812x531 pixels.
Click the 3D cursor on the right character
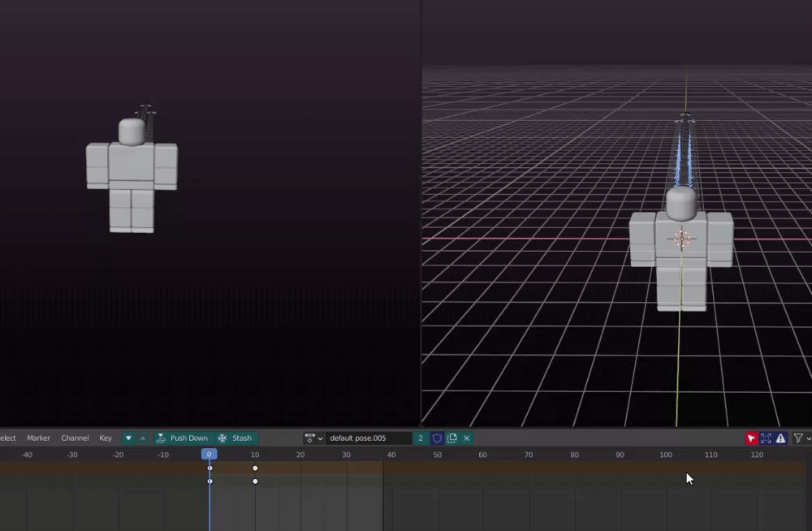682,239
